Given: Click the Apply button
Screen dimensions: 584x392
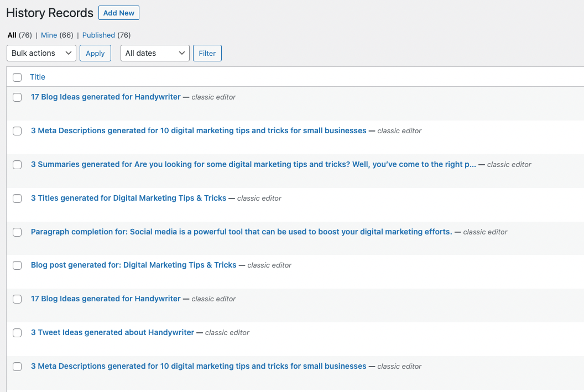Looking at the screenshot, I should click(x=95, y=53).
